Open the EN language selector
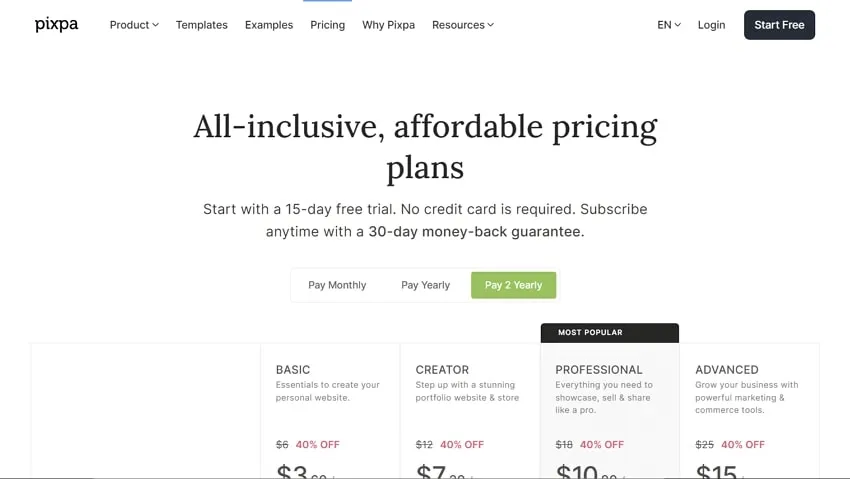The image size is (850, 479). click(x=669, y=25)
